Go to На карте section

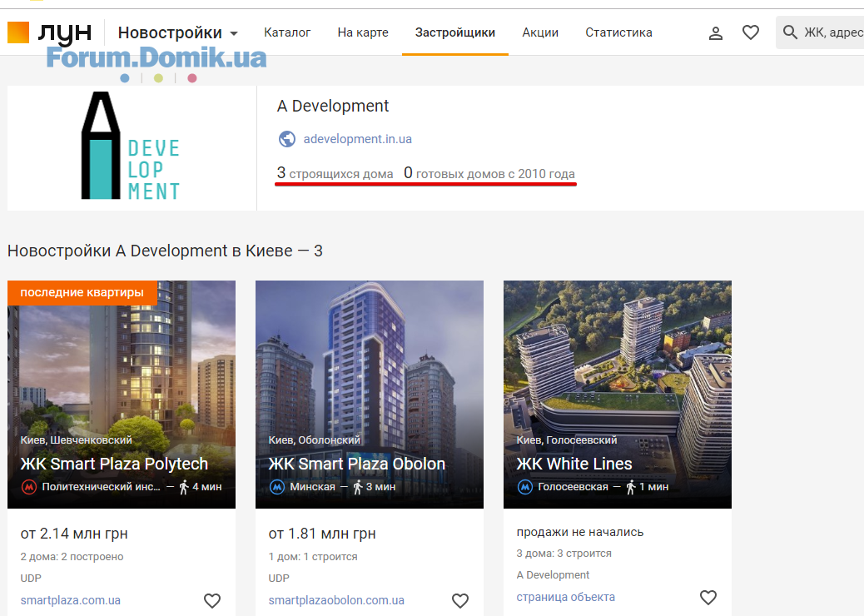point(363,32)
